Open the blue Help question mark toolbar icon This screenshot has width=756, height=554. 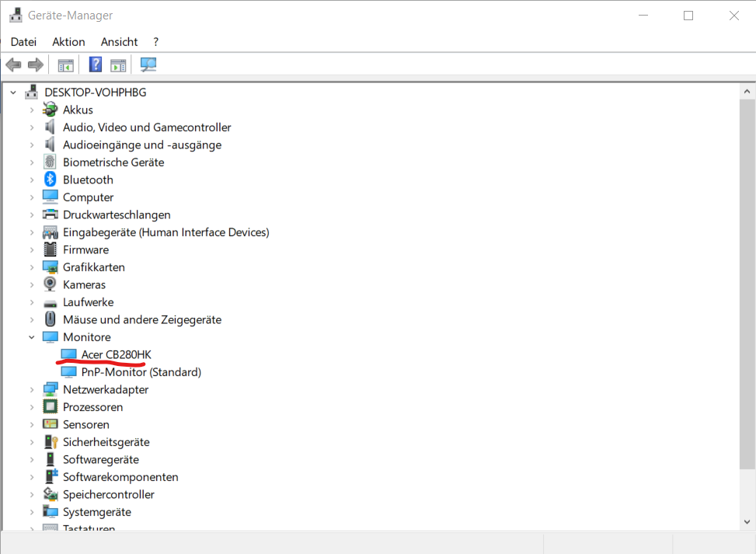96,64
